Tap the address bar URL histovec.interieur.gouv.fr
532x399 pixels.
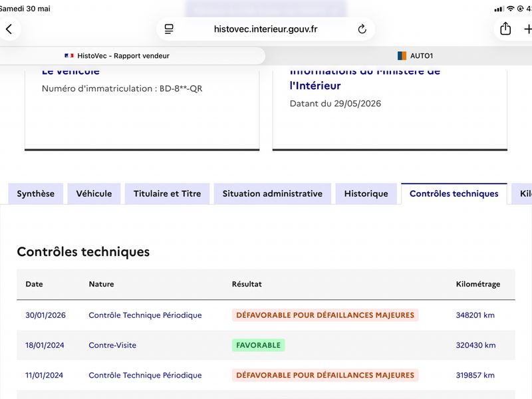(x=265, y=29)
